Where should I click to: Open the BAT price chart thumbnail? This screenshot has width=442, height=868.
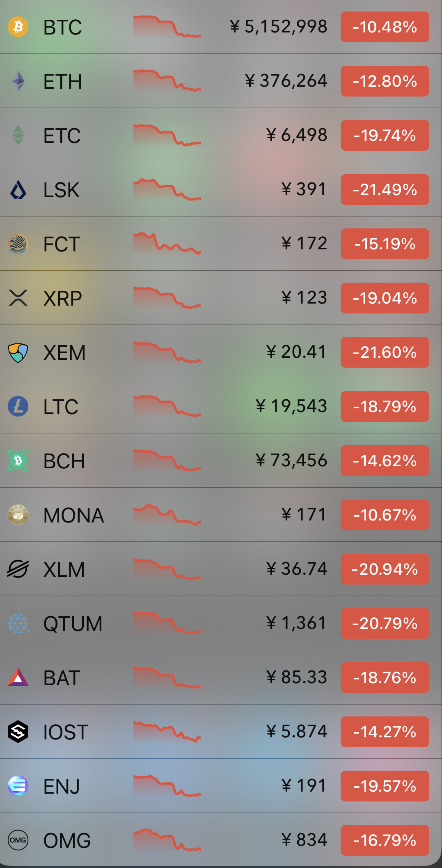click(x=167, y=677)
